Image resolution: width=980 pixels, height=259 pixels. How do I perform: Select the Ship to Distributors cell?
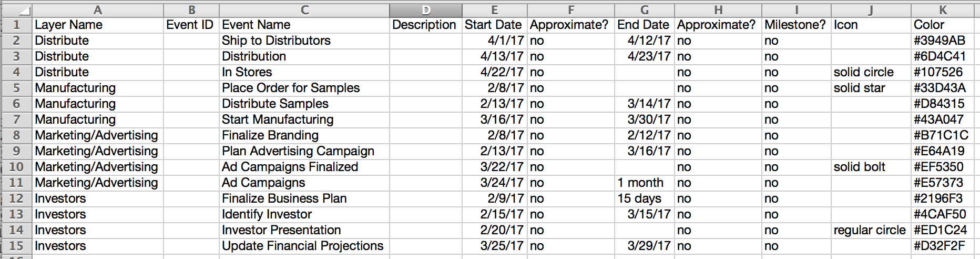tap(304, 41)
